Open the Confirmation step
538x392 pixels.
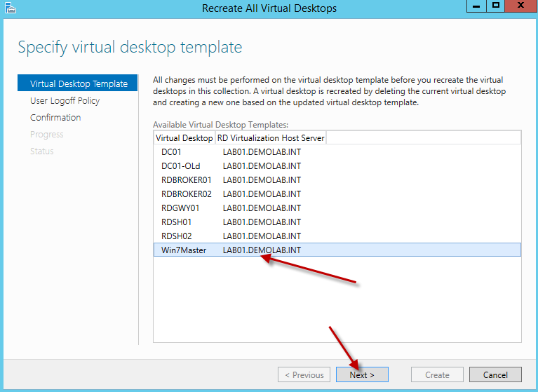coord(55,117)
